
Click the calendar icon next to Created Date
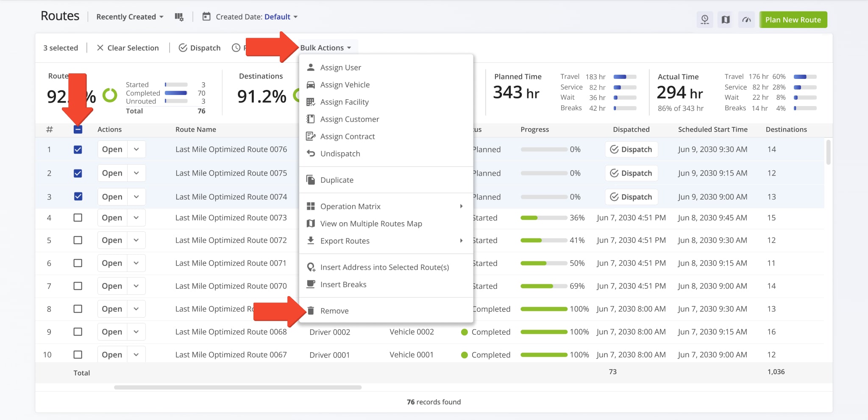pyautogui.click(x=206, y=17)
